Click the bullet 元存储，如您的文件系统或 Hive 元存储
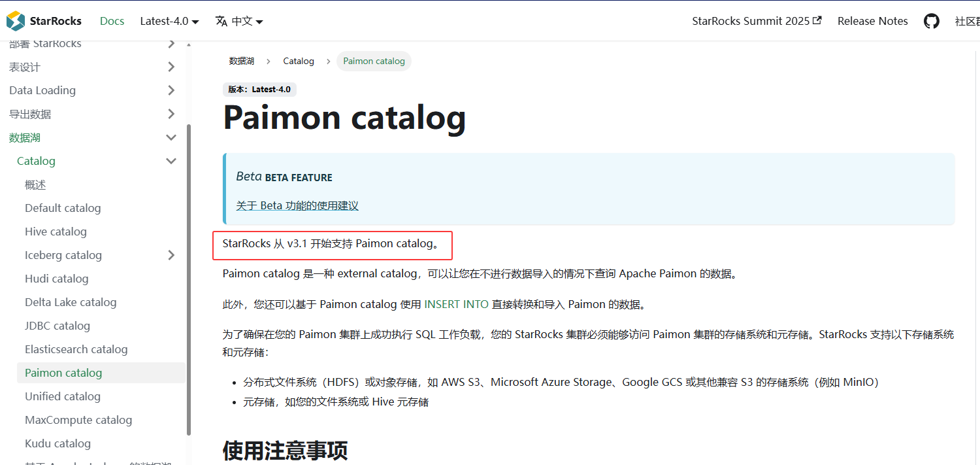Image resolution: width=980 pixels, height=465 pixels. click(x=336, y=402)
